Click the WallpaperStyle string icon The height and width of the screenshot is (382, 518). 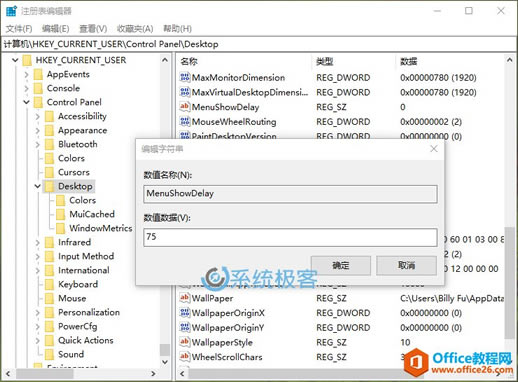(x=185, y=342)
